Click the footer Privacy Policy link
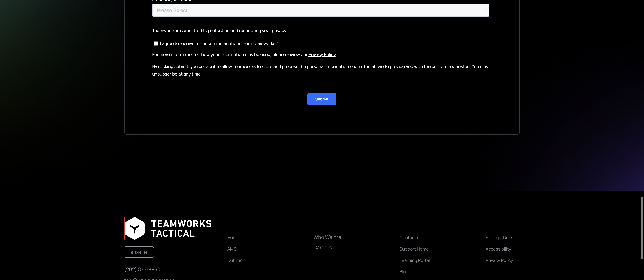 tap(499, 260)
